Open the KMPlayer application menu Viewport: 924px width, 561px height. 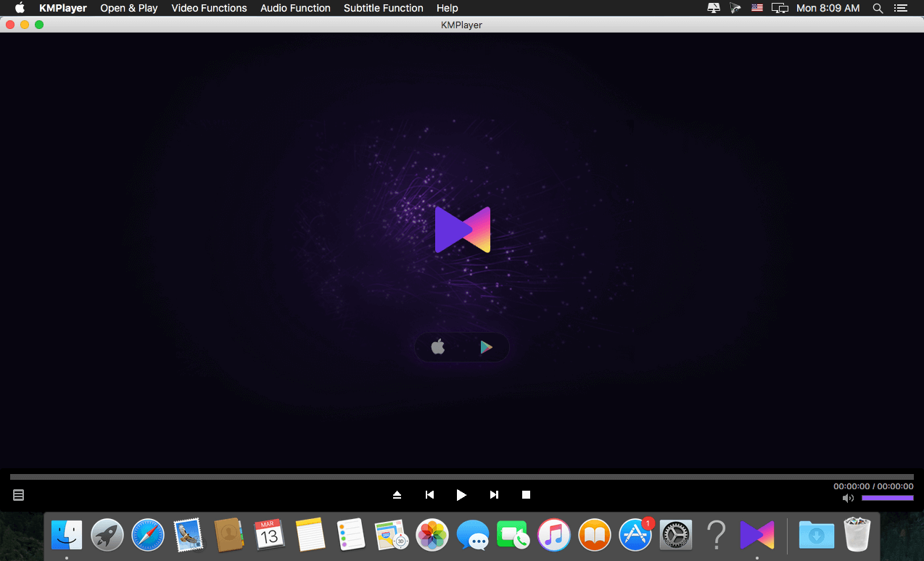coord(63,8)
